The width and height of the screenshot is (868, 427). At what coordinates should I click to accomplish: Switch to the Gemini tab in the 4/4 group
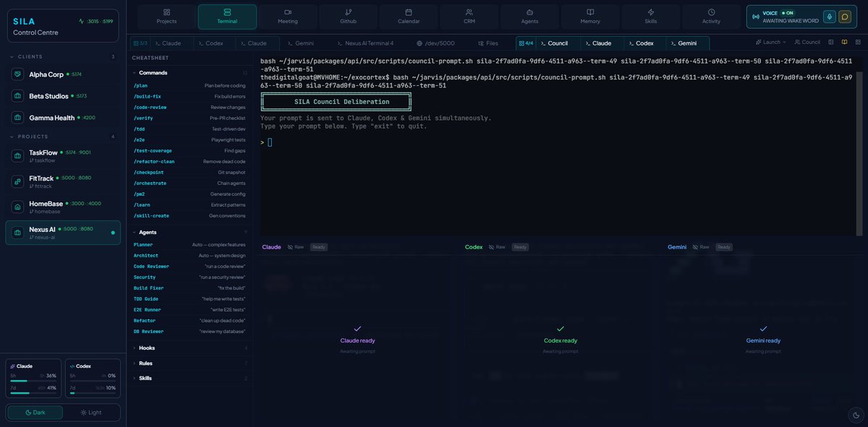[688, 43]
